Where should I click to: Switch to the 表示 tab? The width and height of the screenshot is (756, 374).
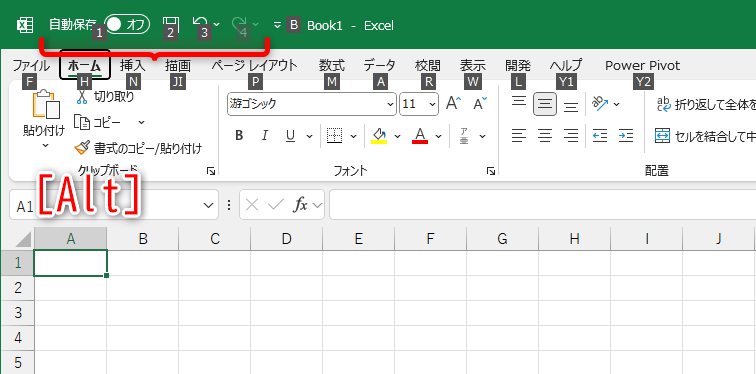click(x=473, y=65)
